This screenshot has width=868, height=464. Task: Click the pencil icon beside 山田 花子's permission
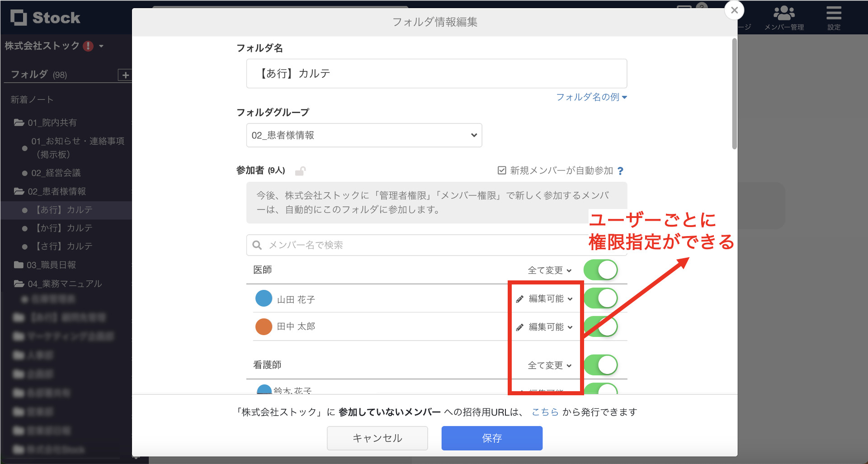tap(519, 298)
